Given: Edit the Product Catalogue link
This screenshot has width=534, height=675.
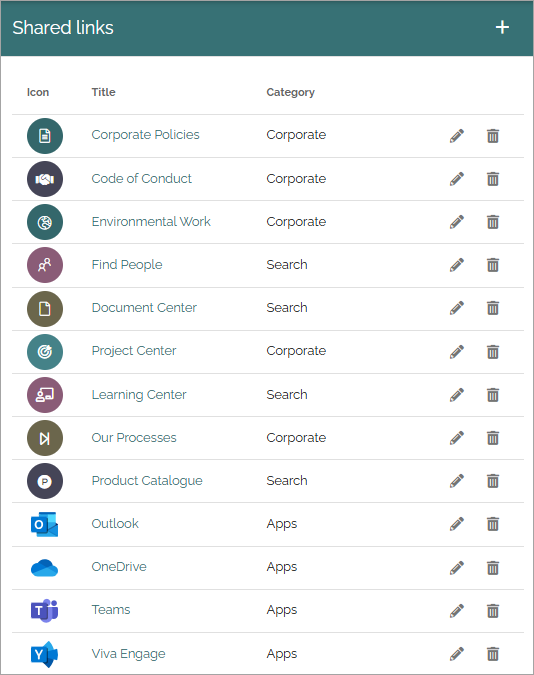Looking at the screenshot, I should click(x=457, y=481).
